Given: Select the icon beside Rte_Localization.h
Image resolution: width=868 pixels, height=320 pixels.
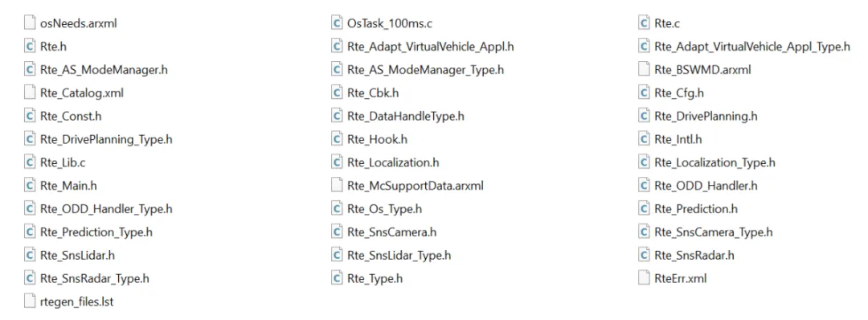Looking at the screenshot, I should coord(337,162).
